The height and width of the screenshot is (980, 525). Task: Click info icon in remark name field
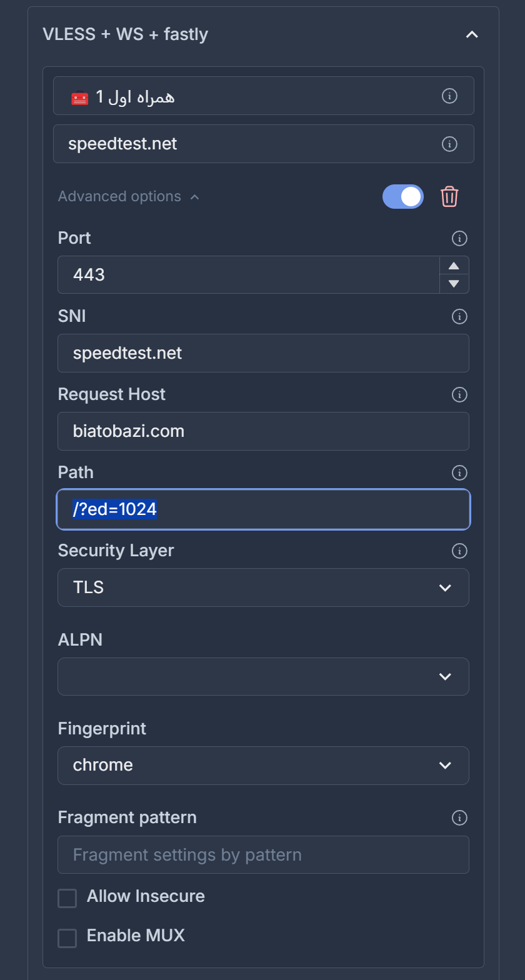(x=449, y=96)
